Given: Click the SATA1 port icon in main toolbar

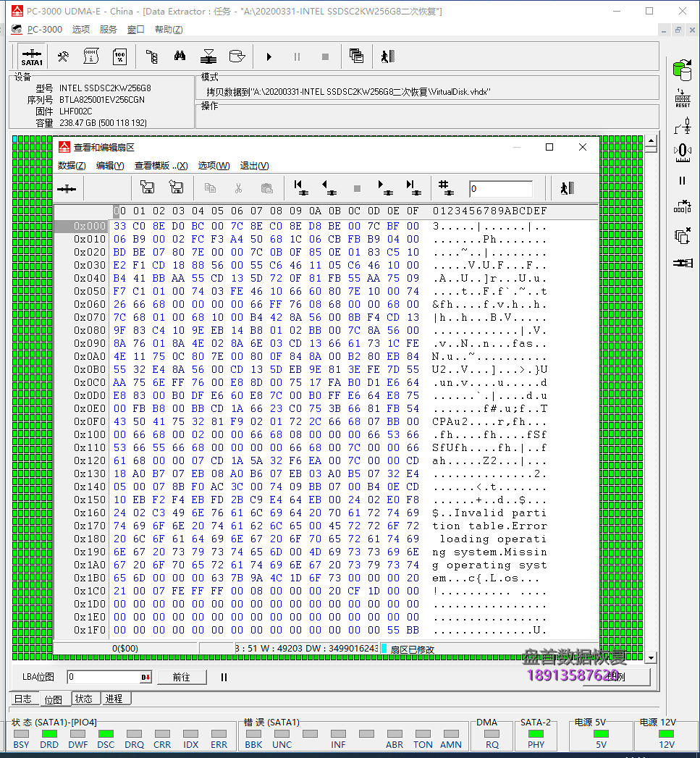Looking at the screenshot, I should pos(32,57).
